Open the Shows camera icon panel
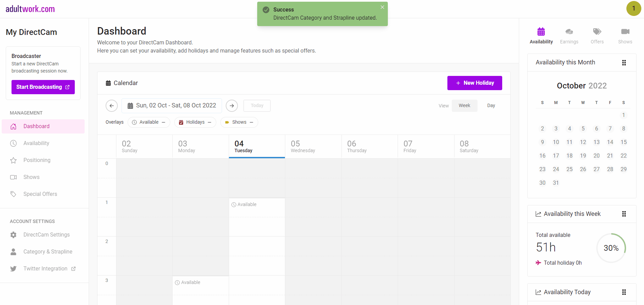 pyautogui.click(x=625, y=36)
